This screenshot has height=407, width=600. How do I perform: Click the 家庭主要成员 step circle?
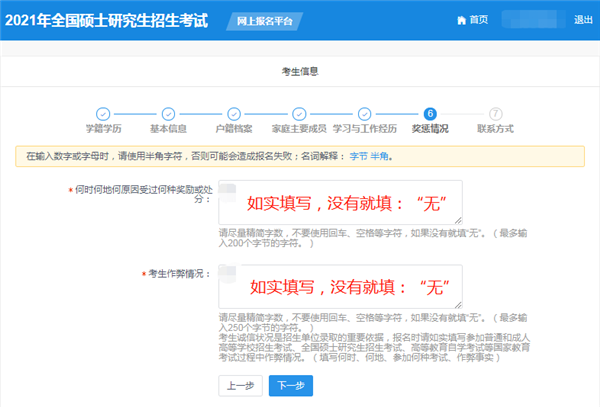299,114
